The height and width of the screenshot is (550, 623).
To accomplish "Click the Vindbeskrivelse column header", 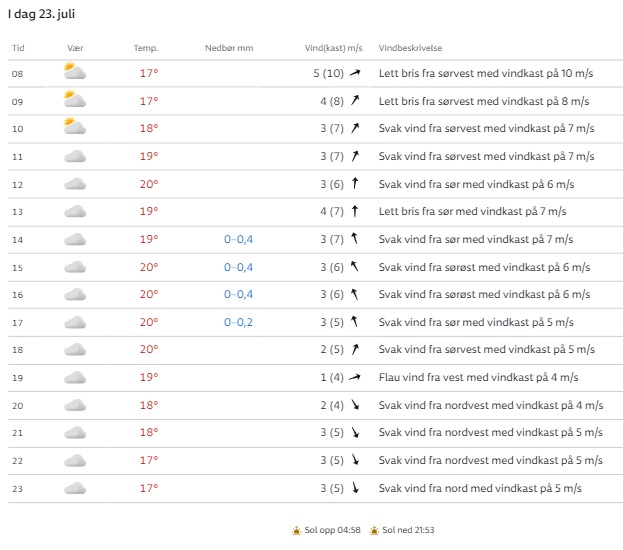I will point(411,48).
